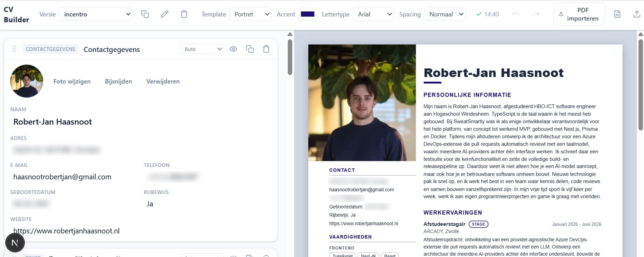Image resolution: width=644 pixels, height=257 pixels.
Task: Click the CV Builder logo text
Action: pos(16,14)
